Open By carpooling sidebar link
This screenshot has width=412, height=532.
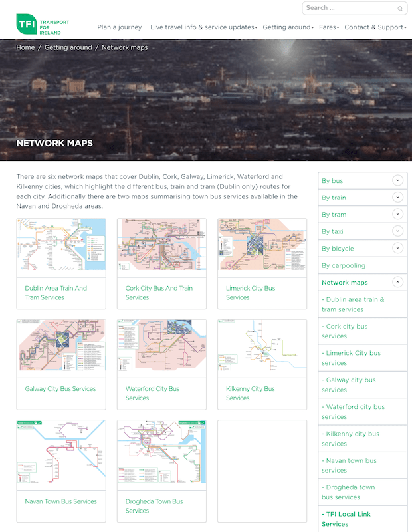point(344,265)
